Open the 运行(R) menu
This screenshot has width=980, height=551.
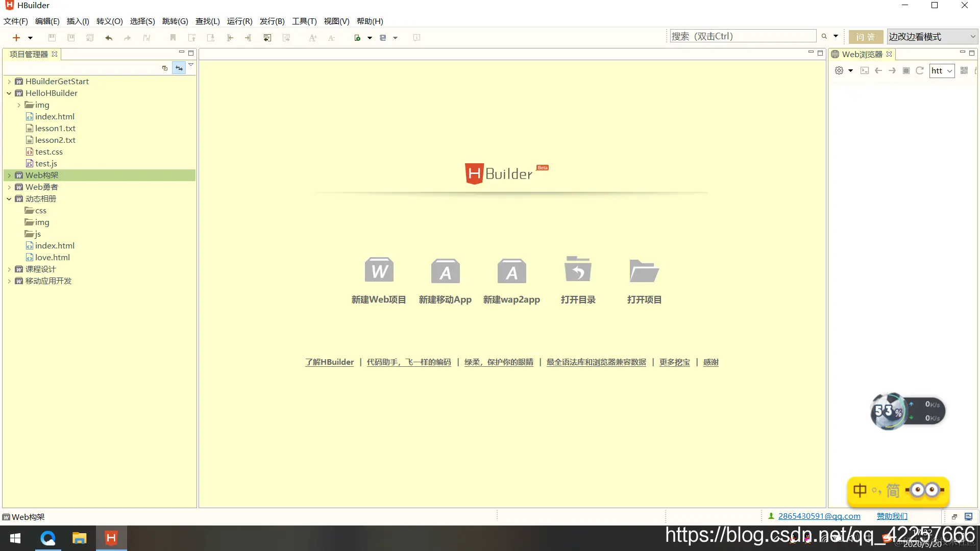(239, 21)
